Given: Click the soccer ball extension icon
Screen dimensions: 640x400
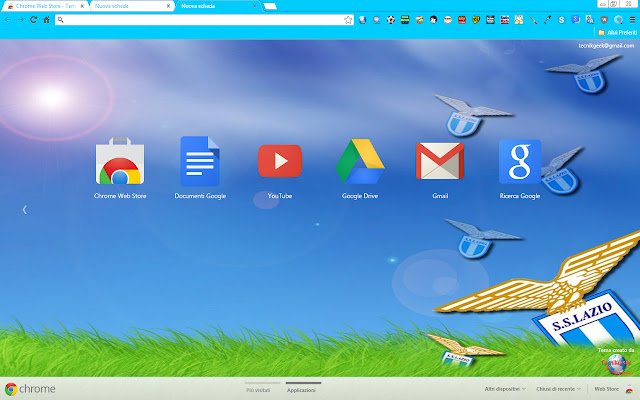Looking at the screenshot, I should 391,20.
